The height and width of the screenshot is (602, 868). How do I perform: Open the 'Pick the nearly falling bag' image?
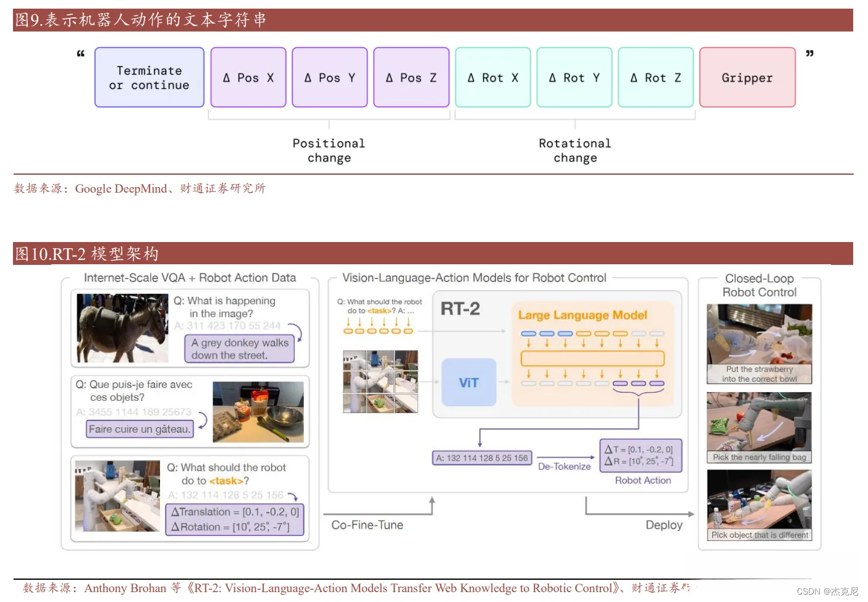coord(759,427)
